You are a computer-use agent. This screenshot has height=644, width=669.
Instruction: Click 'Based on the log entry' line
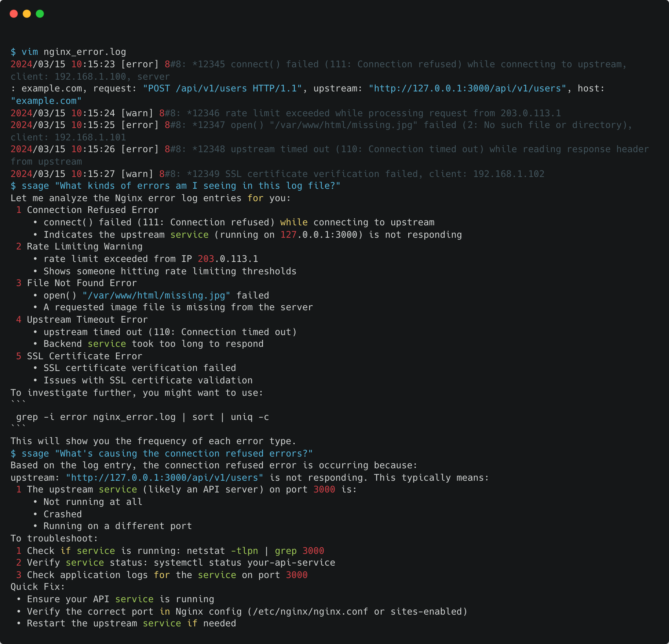(214, 465)
